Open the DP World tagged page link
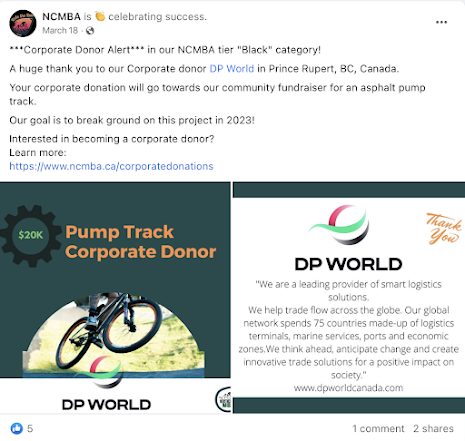Screen dimensions: 465x441 (232, 69)
